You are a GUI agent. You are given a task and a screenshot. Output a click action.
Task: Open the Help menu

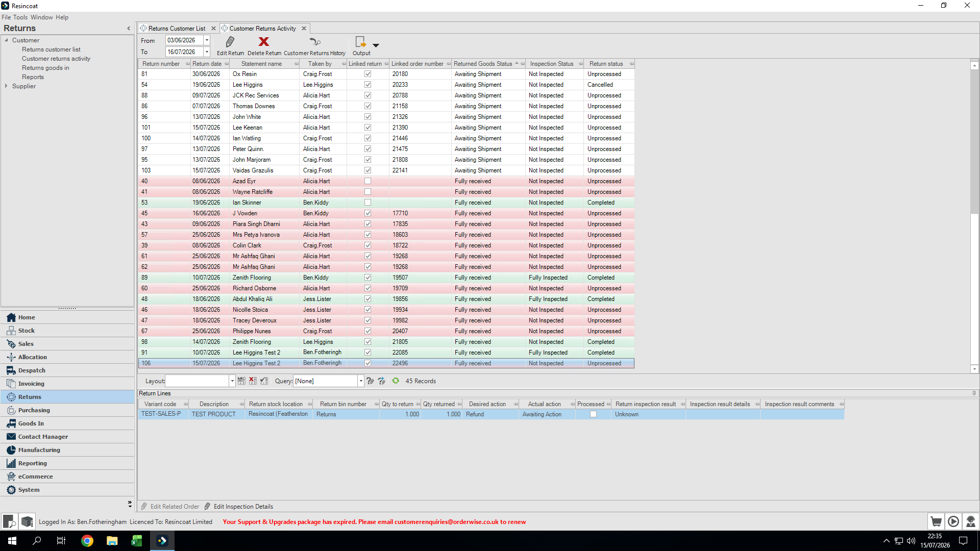pyautogui.click(x=62, y=17)
